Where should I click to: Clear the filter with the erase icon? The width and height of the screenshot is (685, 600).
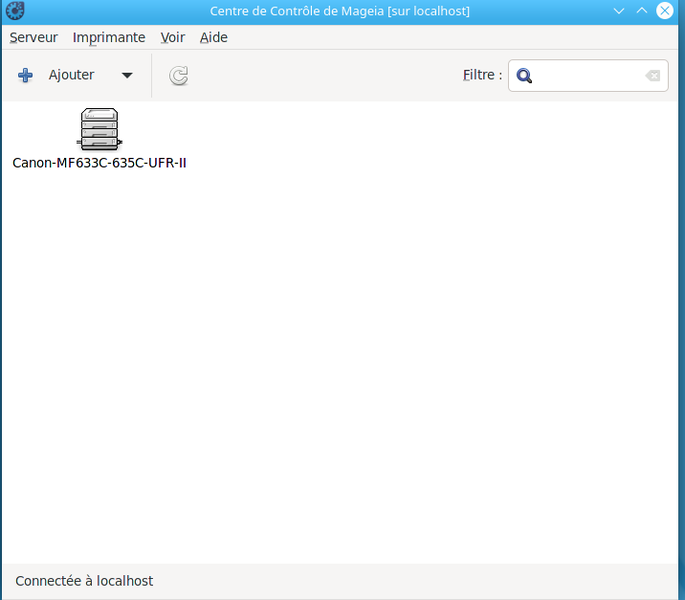click(x=653, y=76)
